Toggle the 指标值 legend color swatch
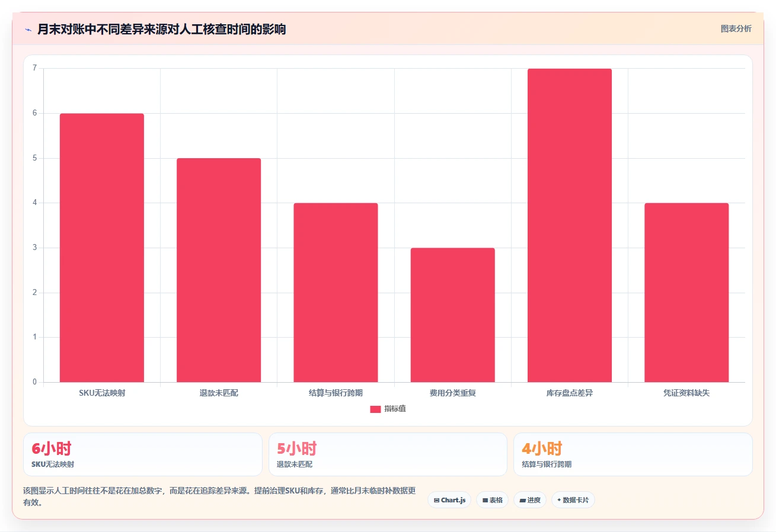The image size is (776, 532). 375,409
